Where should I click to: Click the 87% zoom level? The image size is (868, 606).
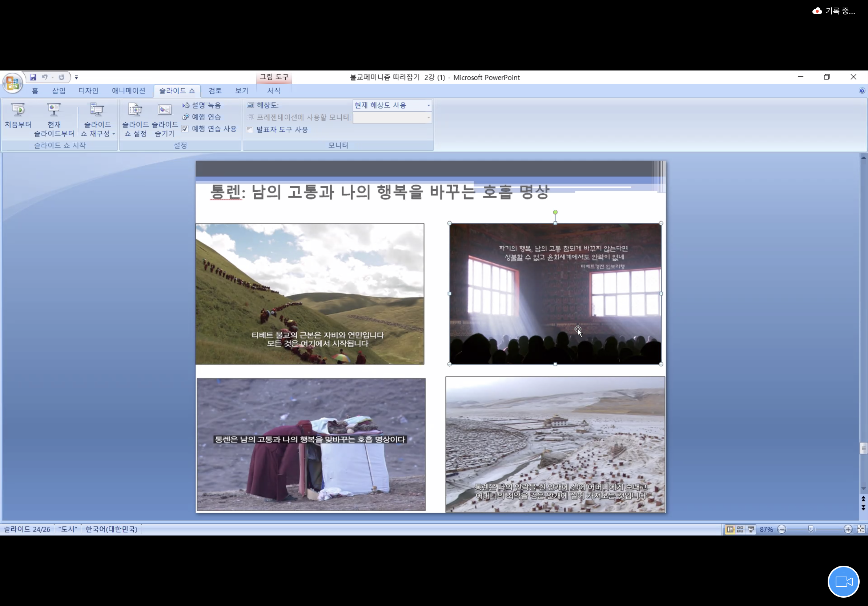(x=766, y=529)
